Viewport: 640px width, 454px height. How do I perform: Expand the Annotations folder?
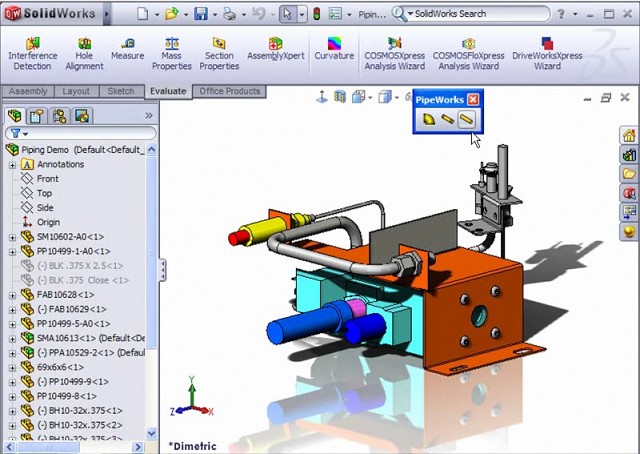(x=12, y=165)
